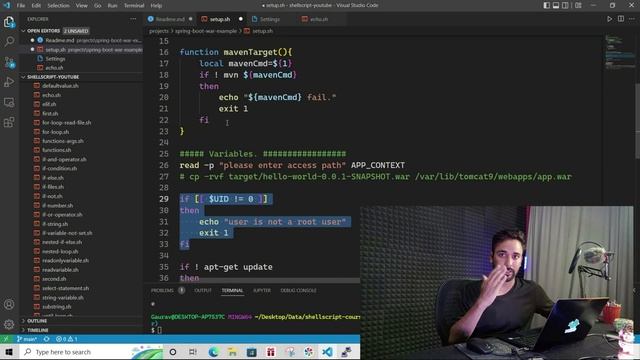Image resolution: width=640 pixels, height=360 pixels.
Task: Open Task View on the taskbar
Action: pos(193,352)
